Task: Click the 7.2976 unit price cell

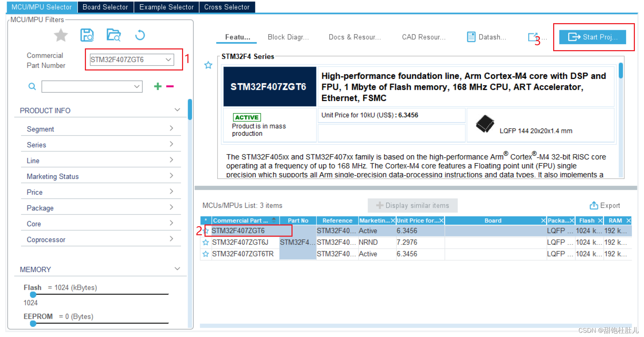Action: [420, 242]
